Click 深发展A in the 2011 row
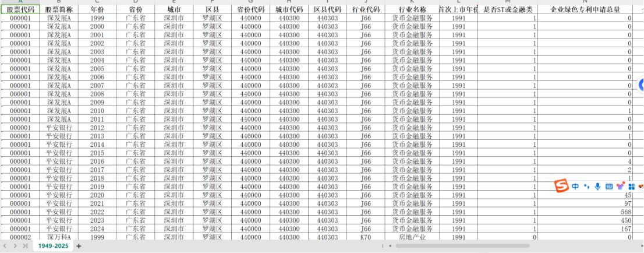Image resolution: width=644 pixels, height=253 pixels. tap(59, 120)
